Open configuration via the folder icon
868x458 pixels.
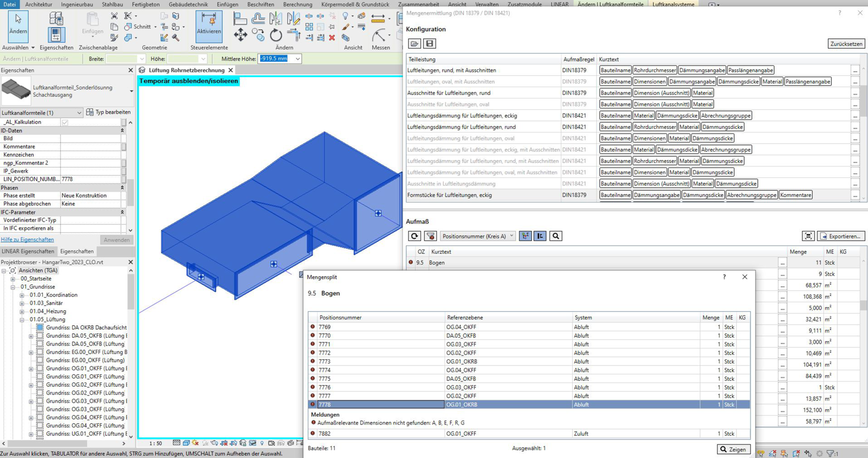click(x=414, y=44)
